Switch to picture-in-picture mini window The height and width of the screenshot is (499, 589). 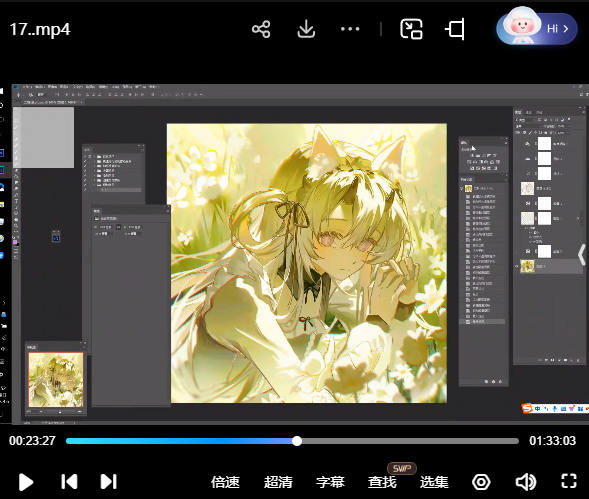411,29
